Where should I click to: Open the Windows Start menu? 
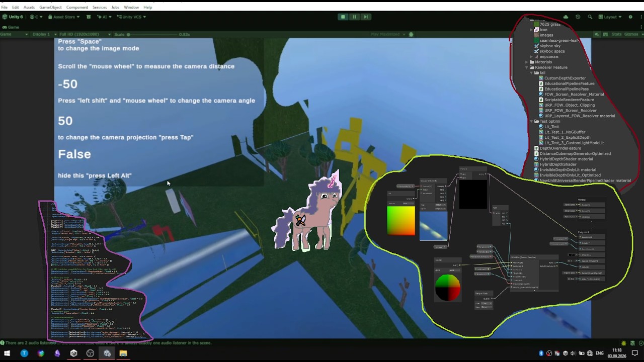pos(7,353)
